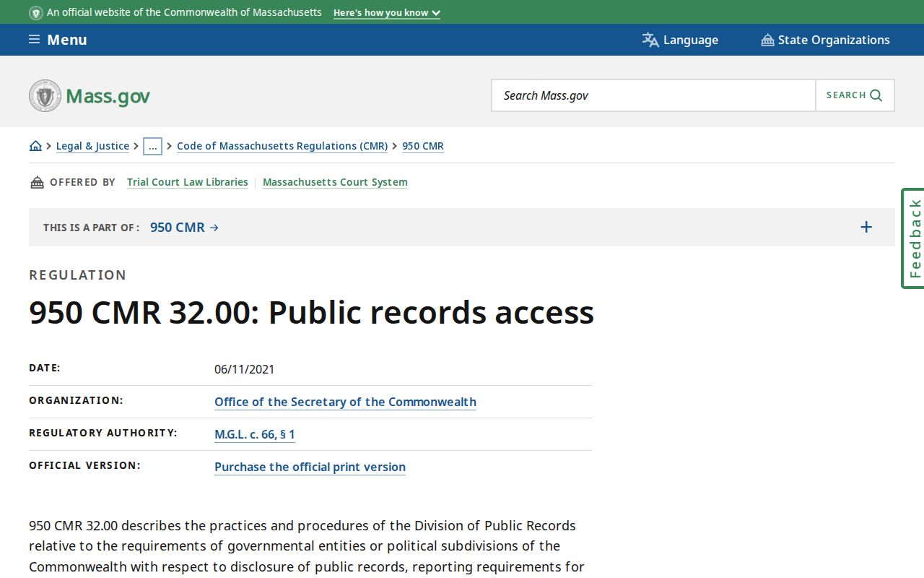
Task: Open Legal & Justice breadcrumb link
Action: (x=92, y=146)
